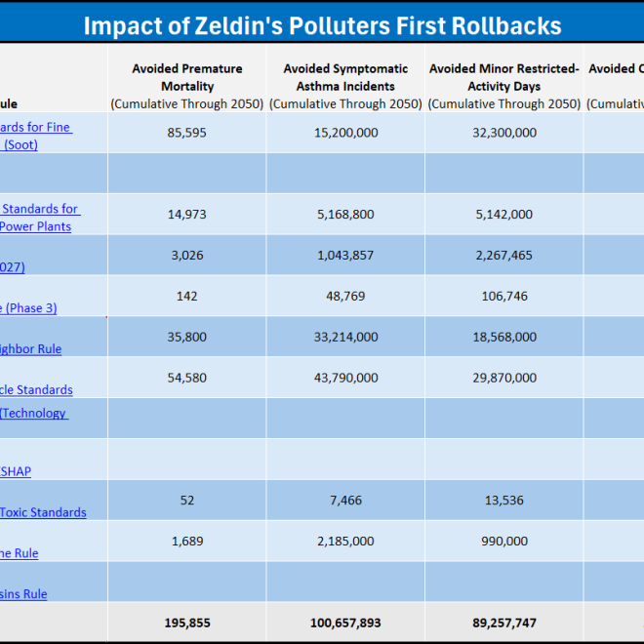Select the total cell 195,855
Image resolution: width=644 pixels, height=644 pixels.
(187, 623)
